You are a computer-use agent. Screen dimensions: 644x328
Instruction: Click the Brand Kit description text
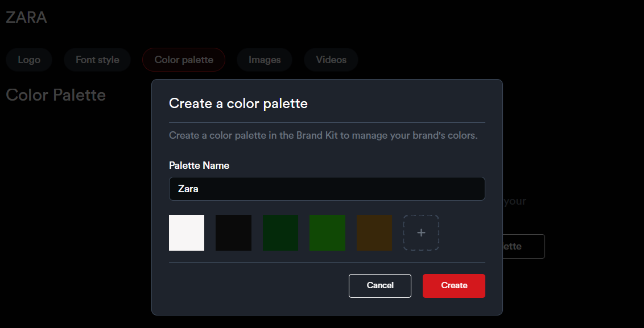(x=323, y=136)
